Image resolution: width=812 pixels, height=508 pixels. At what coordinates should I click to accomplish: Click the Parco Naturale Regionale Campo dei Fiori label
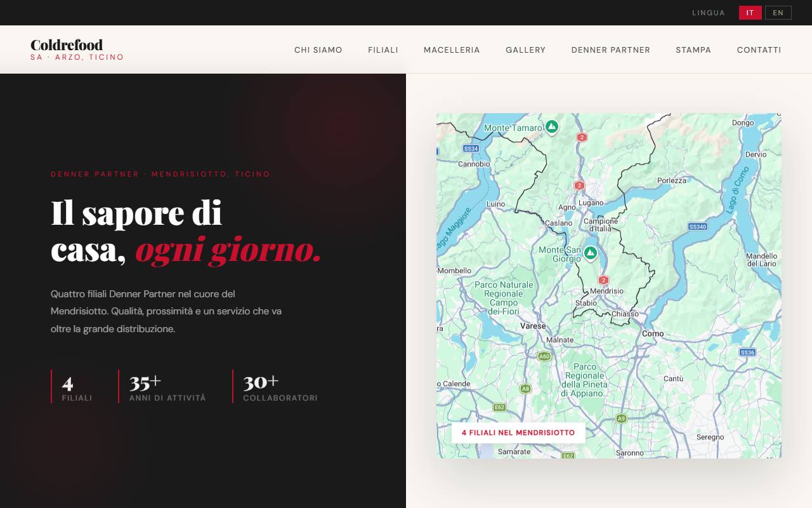[x=504, y=298]
